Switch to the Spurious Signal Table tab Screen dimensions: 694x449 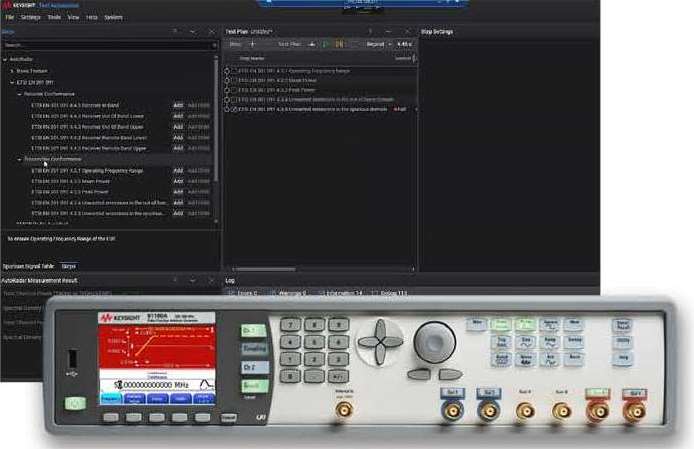[x=28, y=266]
